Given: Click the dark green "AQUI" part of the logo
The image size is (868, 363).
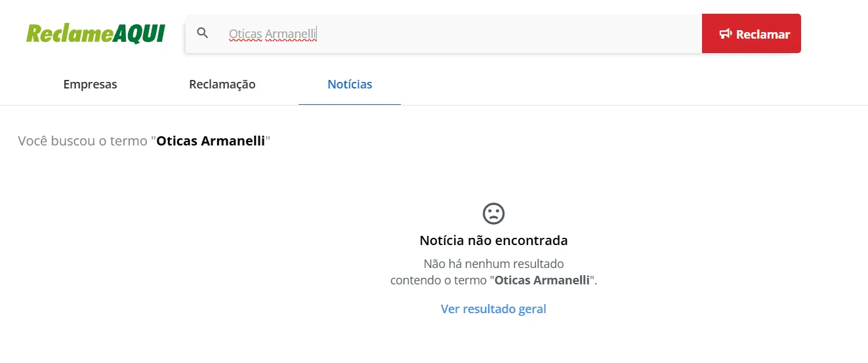Looking at the screenshot, I should (138, 33).
